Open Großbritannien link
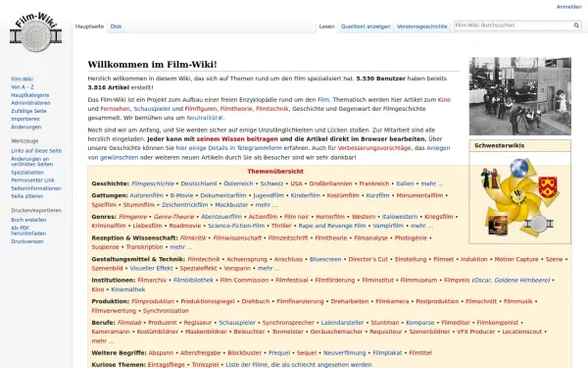 pyautogui.click(x=330, y=184)
